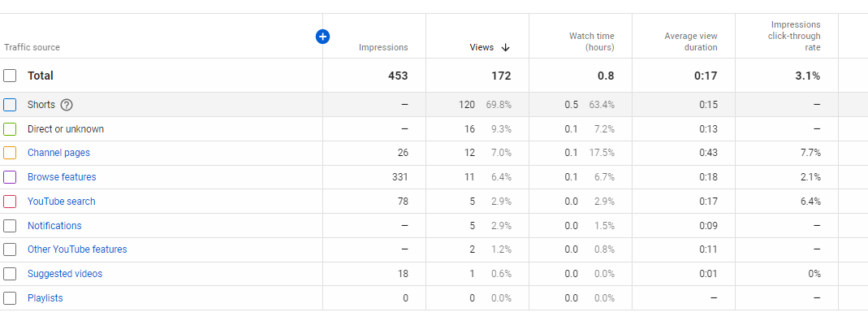The width and height of the screenshot is (868, 334).
Task: Click the blue plus add-metric icon
Action: pos(322,37)
